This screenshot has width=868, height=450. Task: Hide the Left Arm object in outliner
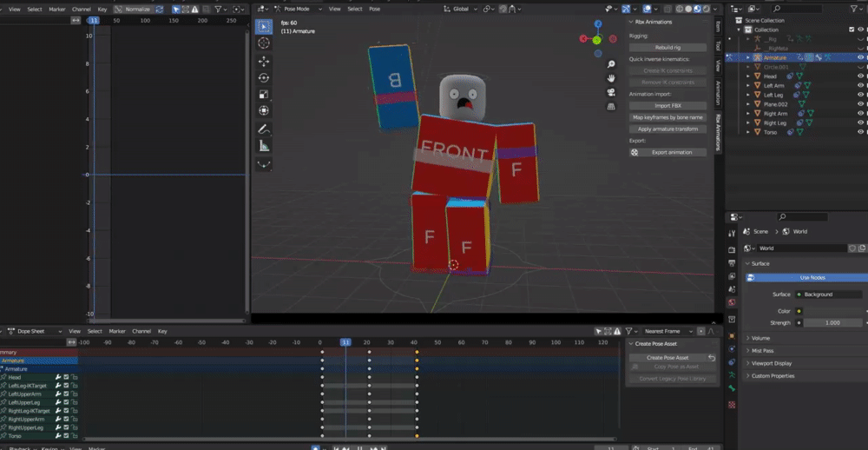861,85
